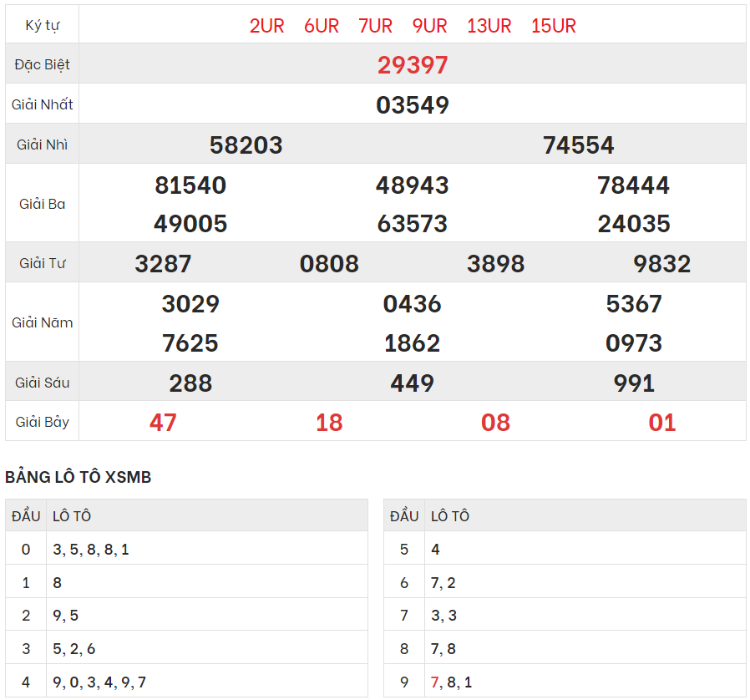This screenshot has height=700, width=750.
Task: Select Giải Năm number 1862
Action: point(413,343)
